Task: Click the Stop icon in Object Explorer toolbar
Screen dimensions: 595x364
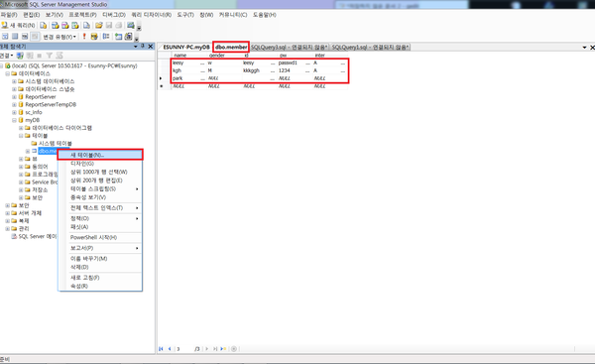Action: tap(40, 56)
